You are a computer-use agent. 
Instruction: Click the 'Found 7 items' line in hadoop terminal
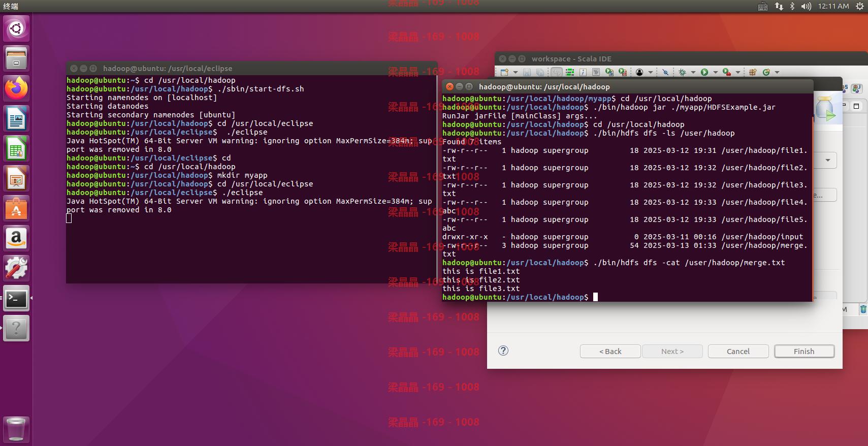(472, 142)
